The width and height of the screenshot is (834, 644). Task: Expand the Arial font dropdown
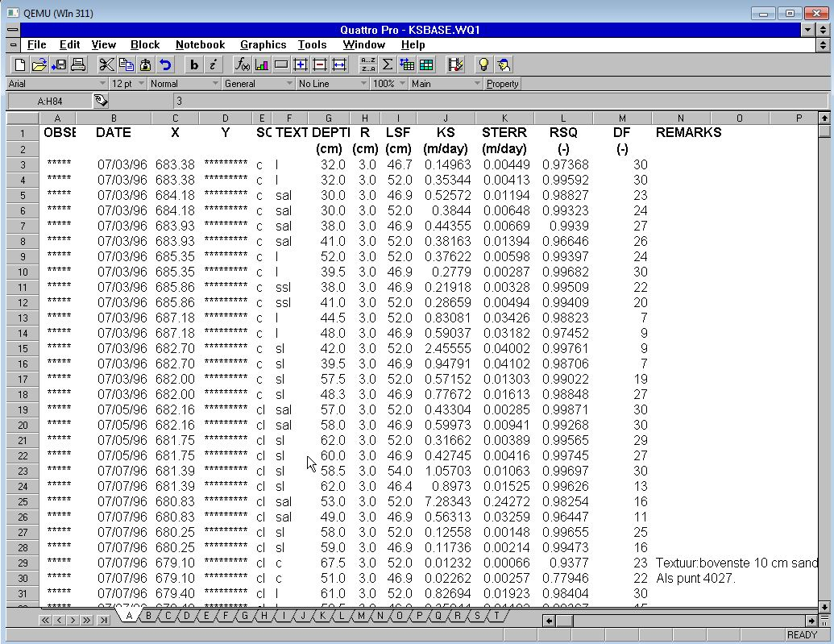pyautogui.click(x=102, y=84)
